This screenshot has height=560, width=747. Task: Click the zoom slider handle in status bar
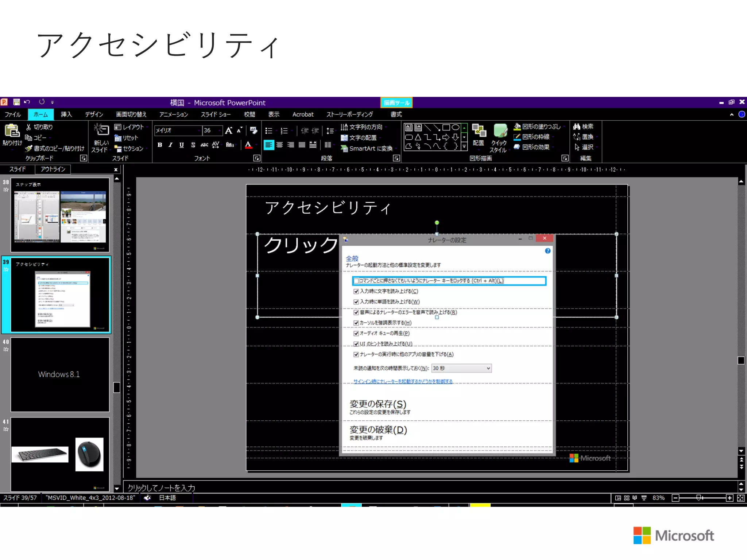[700, 498]
